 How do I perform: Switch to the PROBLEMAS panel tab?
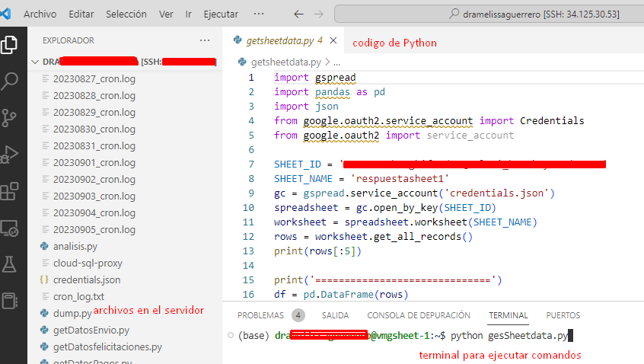click(x=260, y=315)
